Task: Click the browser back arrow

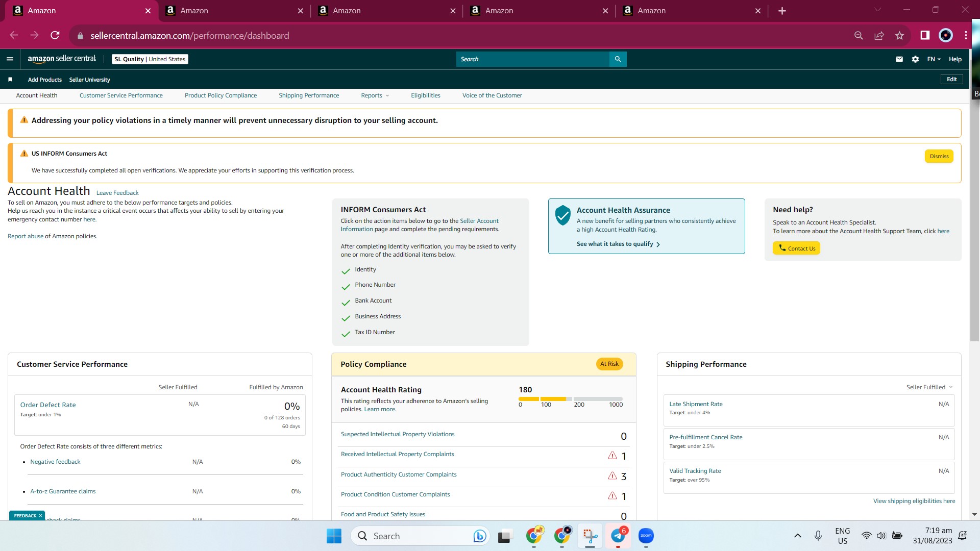Action: pyautogui.click(x=14, y=35)
